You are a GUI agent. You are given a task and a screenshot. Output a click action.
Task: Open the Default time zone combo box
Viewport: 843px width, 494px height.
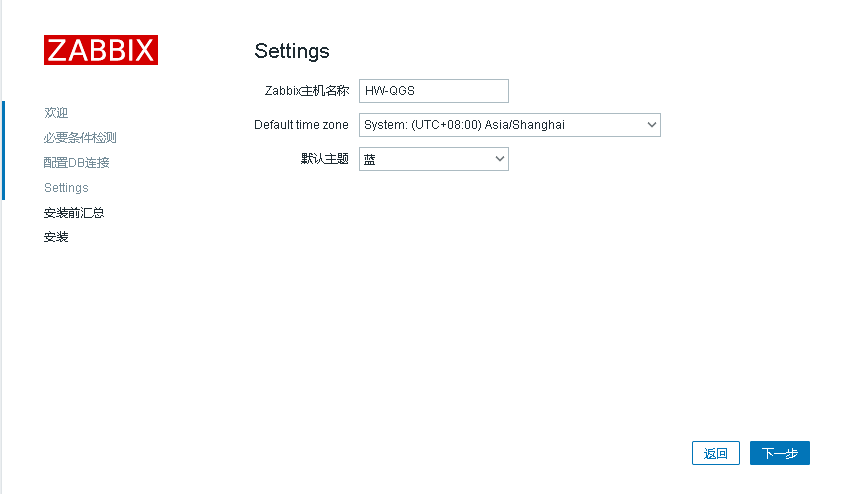pyautogui.click(x=510, y=125)
